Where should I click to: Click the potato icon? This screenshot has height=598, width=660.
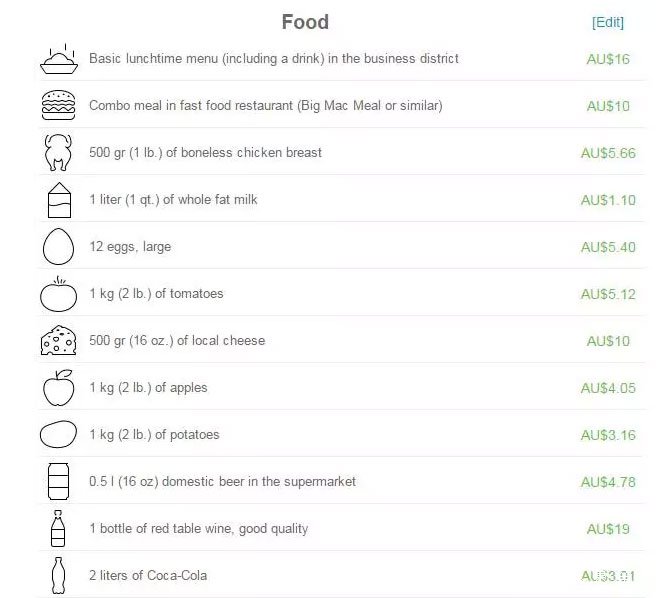59,434
